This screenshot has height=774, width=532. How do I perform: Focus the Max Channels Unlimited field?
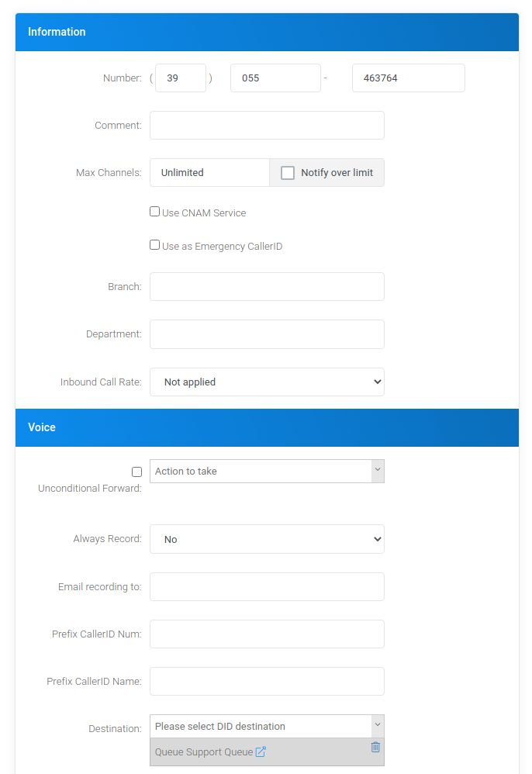(x=209, y=173)
